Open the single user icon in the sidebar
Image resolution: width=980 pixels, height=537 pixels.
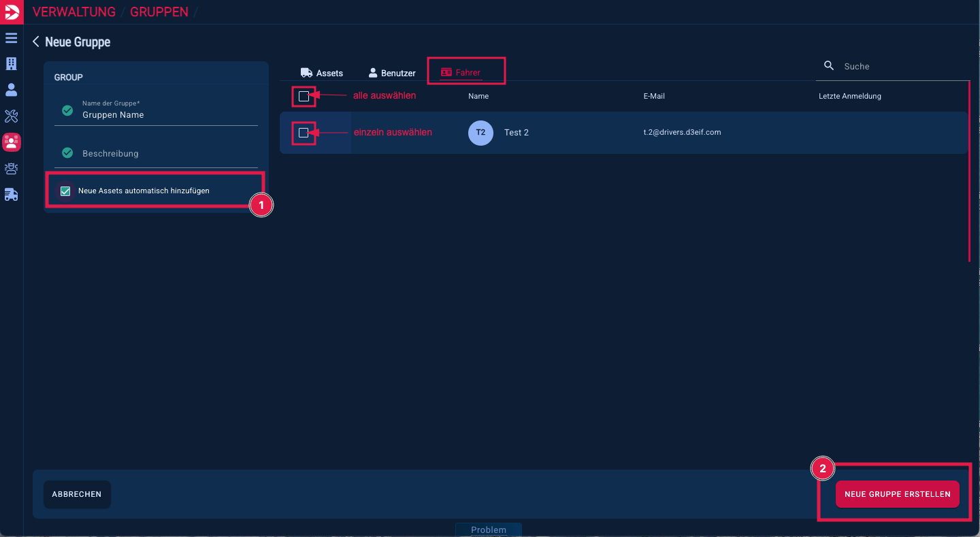coord(12,90)
